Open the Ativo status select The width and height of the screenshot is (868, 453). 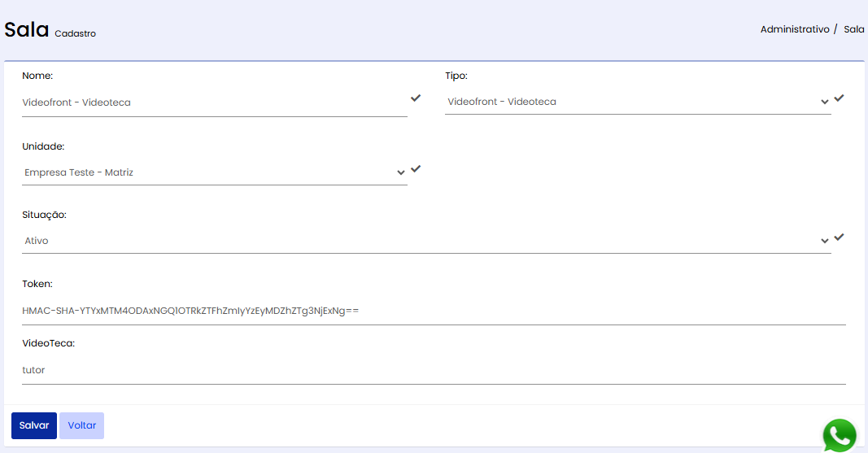point(427,241)
